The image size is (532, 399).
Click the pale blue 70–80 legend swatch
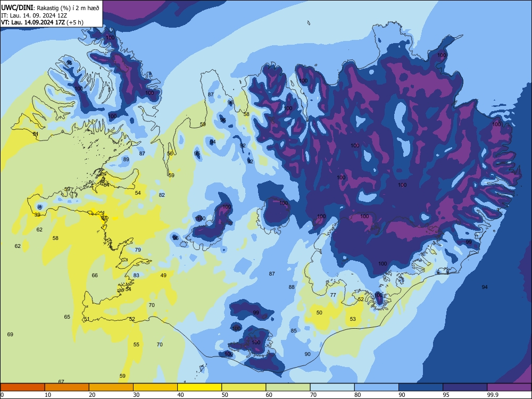coord(332,387)
